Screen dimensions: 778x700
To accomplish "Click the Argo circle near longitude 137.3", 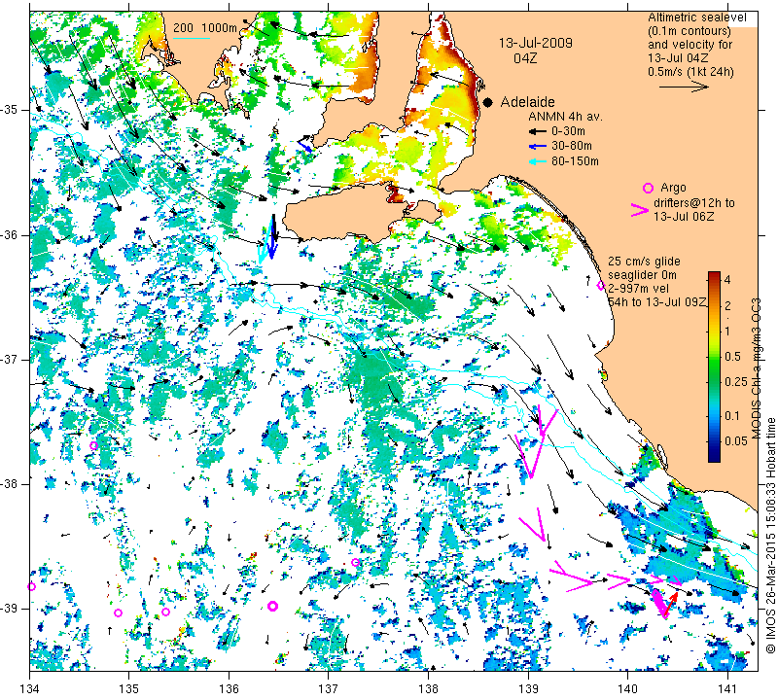I will click(x=355, y=562).
